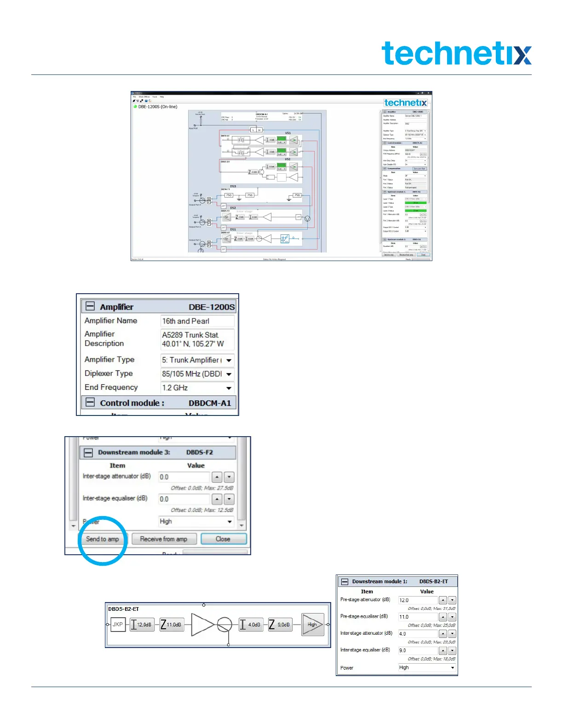This screenshot has width=563, height=728.
Task: Select the 12,0dB pre-stage attenuator block
Action: [142, 625]
